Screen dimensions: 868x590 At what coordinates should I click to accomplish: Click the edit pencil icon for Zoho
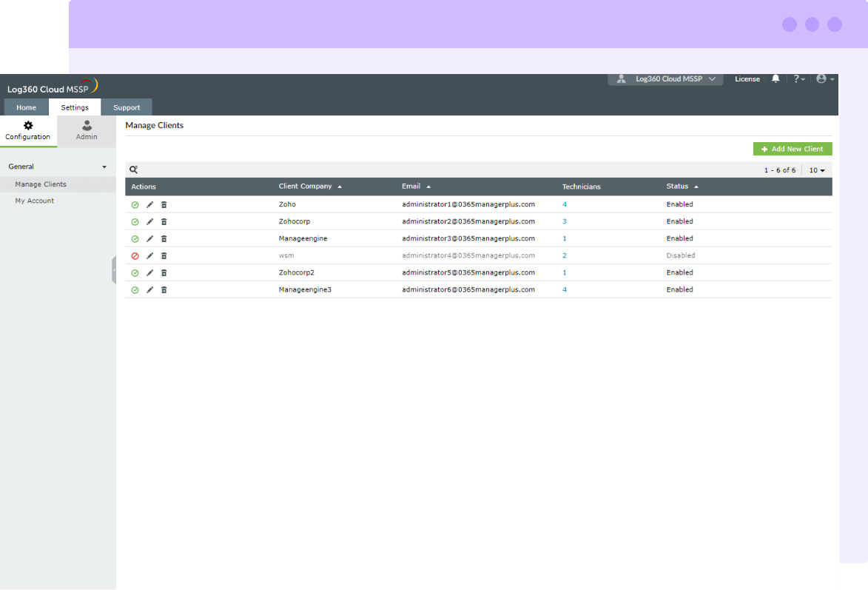[149, 204]
